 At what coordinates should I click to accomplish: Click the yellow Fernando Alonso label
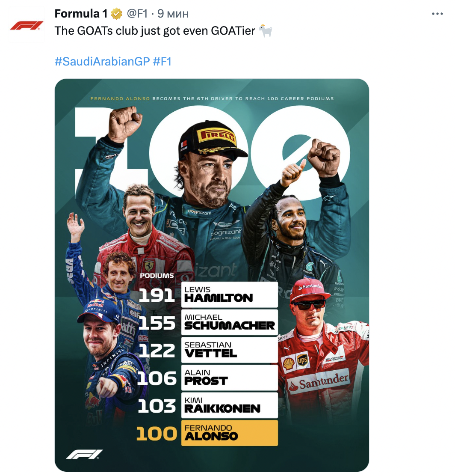(229, 433)
